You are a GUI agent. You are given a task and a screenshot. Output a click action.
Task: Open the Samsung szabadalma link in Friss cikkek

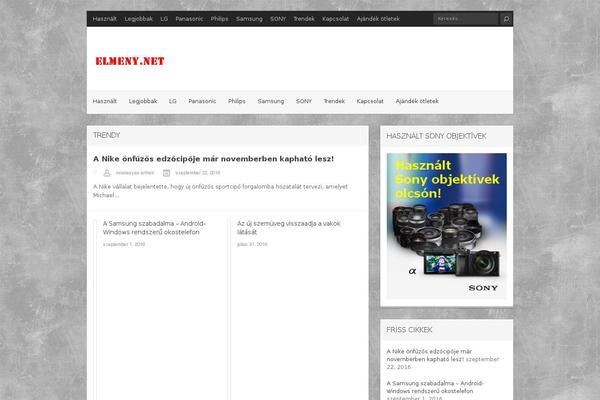pos(435,387)
